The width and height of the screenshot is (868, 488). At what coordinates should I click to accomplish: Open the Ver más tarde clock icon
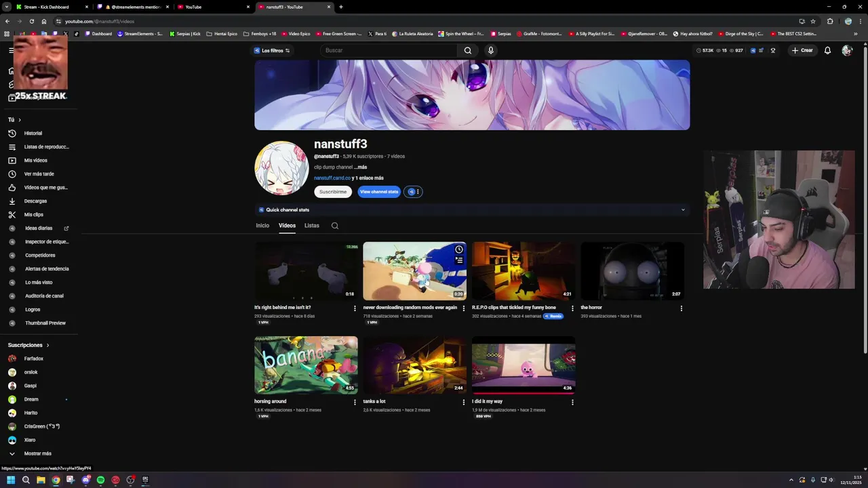pos(12,174)
